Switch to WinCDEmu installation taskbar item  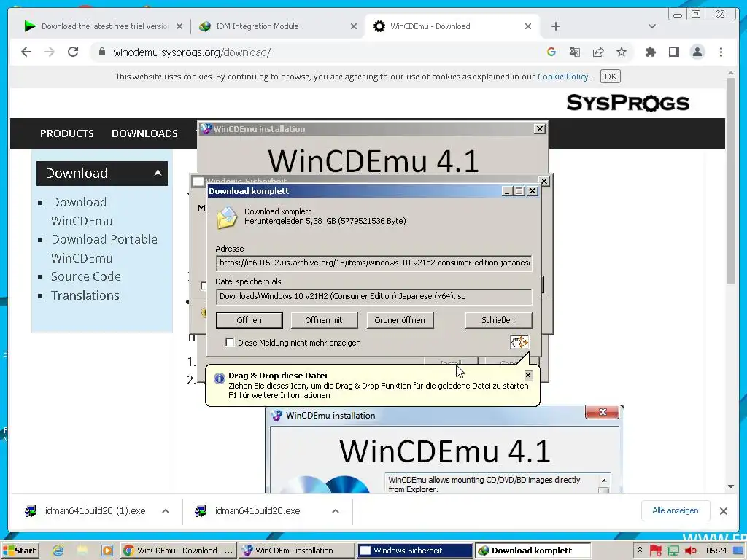(295, 551)
